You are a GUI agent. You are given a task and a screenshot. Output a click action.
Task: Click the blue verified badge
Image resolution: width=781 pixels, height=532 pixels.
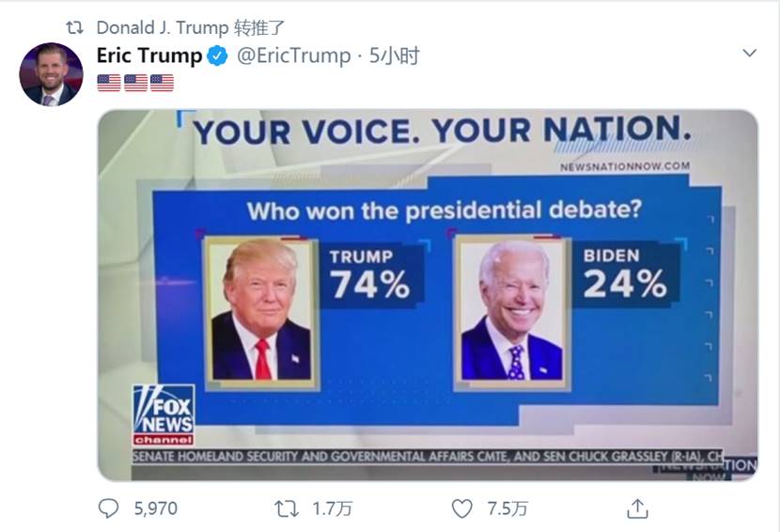(217, 56)
